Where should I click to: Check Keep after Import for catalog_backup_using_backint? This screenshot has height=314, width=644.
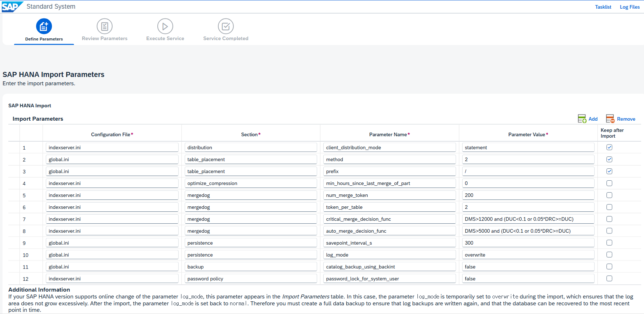tap(609, 267)
